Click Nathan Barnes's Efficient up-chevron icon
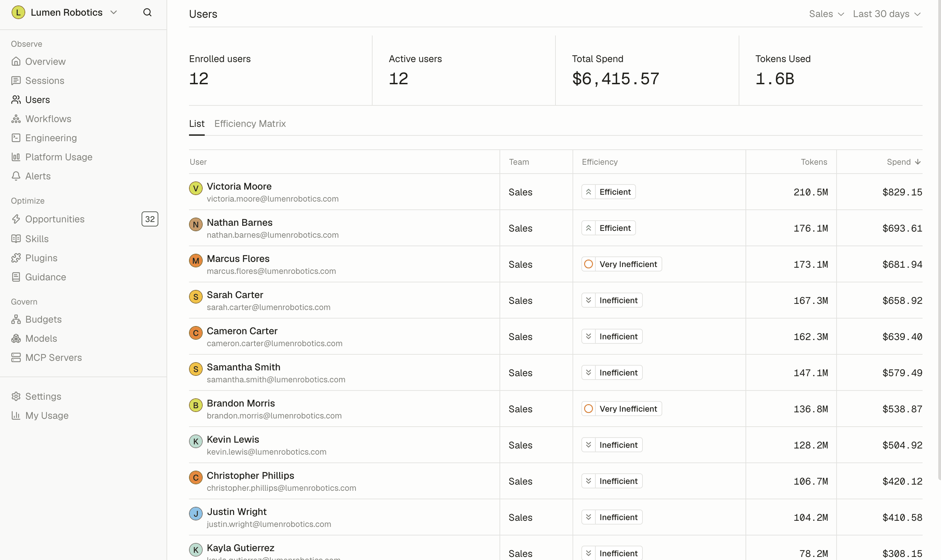The height and width of the screenshot is (560, 941). tap(588, 228)
